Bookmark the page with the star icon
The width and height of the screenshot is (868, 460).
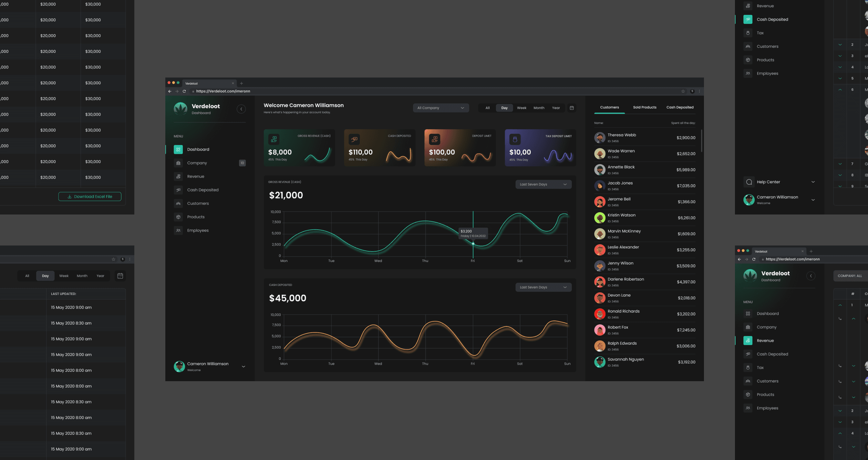[x=683, y=91]
